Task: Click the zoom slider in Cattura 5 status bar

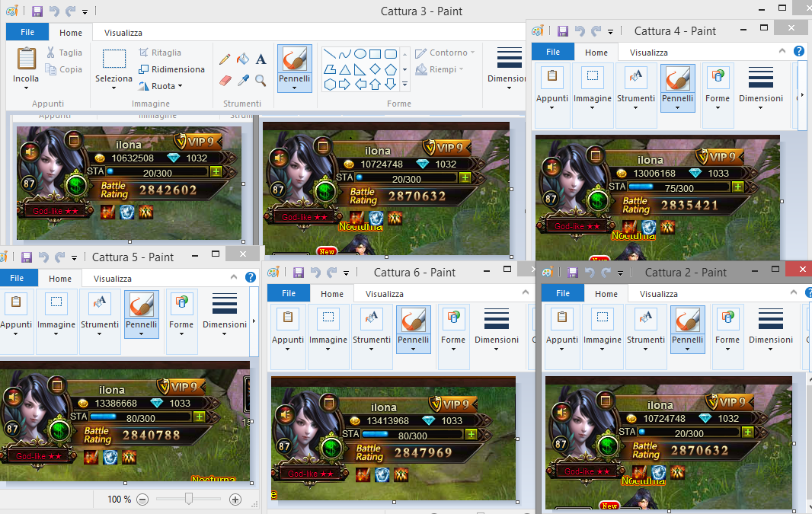Action: coord(189,500)
